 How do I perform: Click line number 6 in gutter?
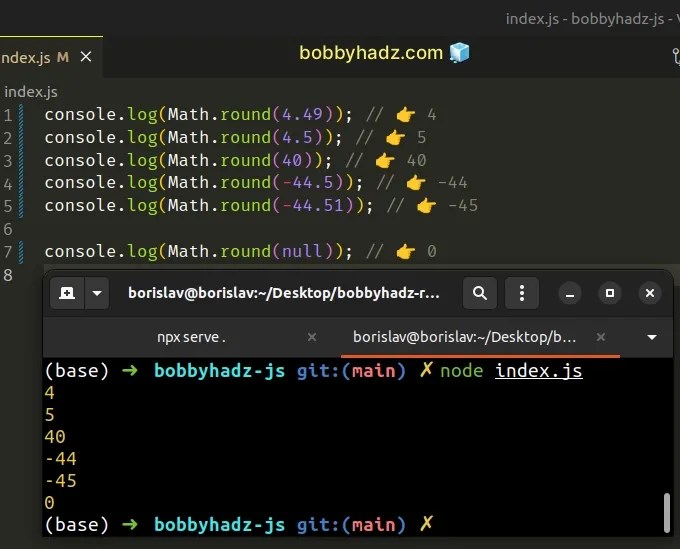tap(8, 229)
